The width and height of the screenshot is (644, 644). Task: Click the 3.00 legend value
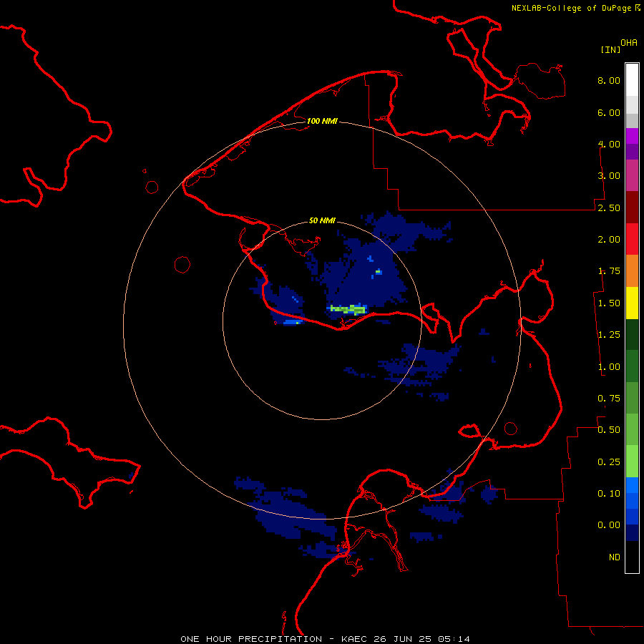pyautogui.click(x=609, y=176)
